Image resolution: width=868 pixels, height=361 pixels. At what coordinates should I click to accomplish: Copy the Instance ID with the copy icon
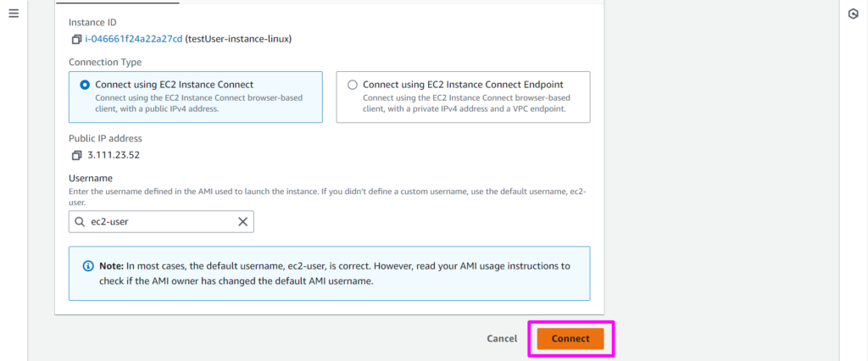[x=76, y=39]
